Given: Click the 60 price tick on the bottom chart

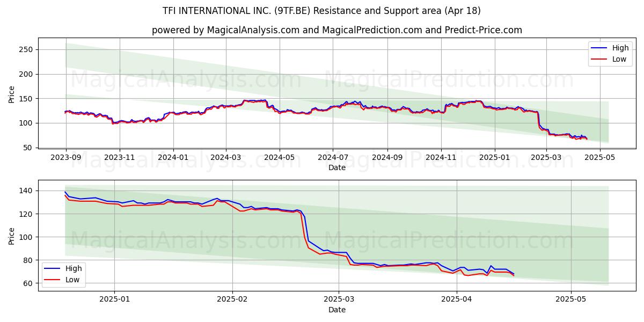Looking at the screenshot, I should coord(30,283).
